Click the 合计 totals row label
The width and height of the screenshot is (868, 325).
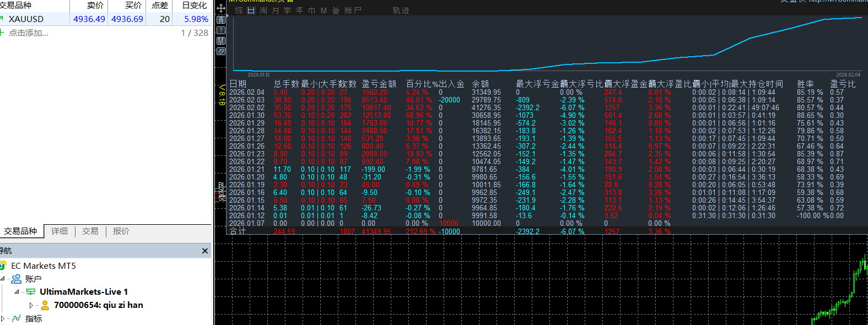pyautogui.click(x=238, y=231)
